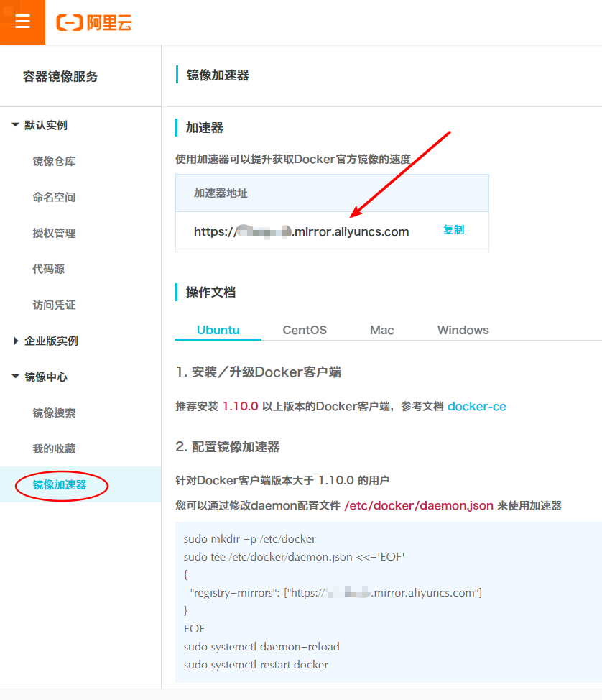Click the mirror.aliyuncs.com accelerator URL
602x700 pixels.
point(301,231)
